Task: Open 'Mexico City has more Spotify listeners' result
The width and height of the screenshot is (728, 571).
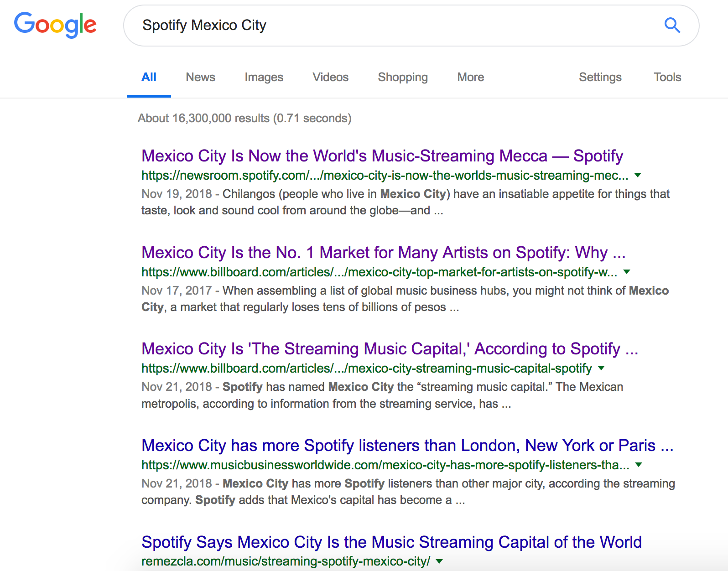Action: (x=407, y=446)
